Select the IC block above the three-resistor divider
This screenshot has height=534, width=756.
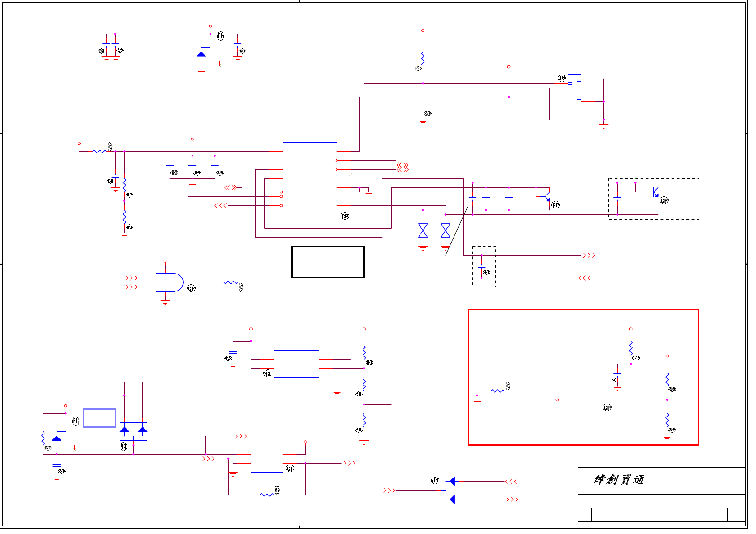point(296,364)
